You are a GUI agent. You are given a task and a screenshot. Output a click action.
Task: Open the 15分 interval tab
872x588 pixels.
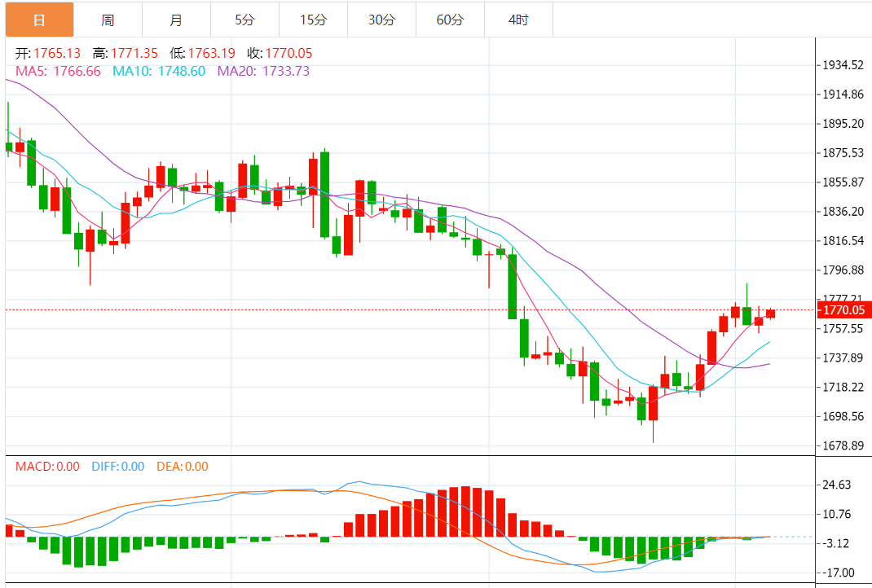click(313, 20)
